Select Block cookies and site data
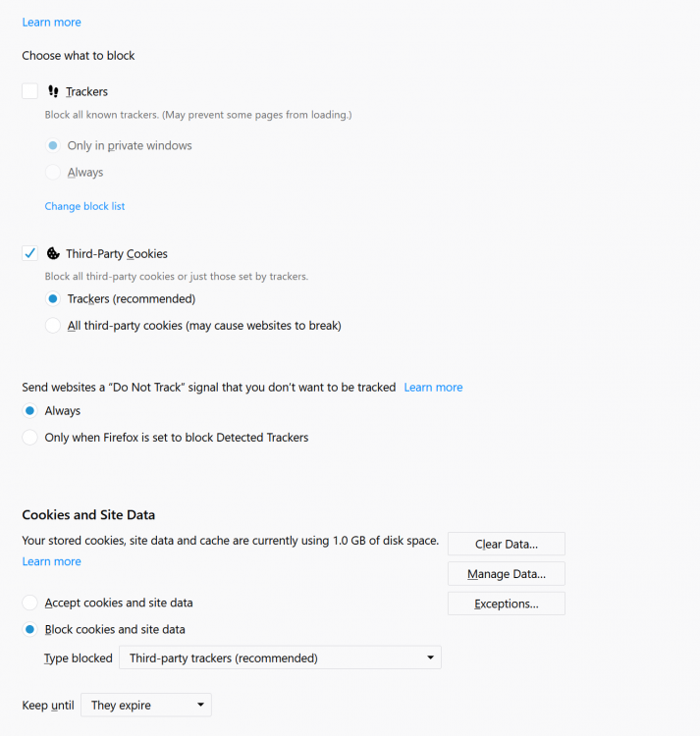Screen dimensions: 700x736 click(30, 629)
